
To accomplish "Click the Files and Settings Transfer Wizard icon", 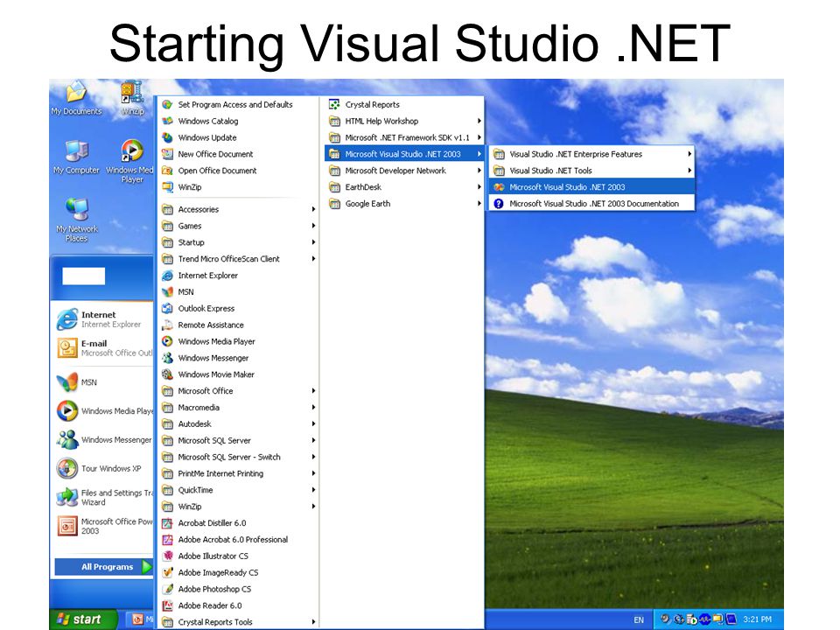I will pos(67,497).
